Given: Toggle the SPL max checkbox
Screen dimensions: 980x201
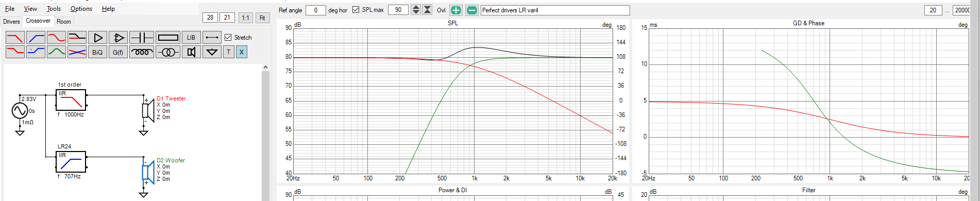Looking at the screenshot, I should pos(356,10).
